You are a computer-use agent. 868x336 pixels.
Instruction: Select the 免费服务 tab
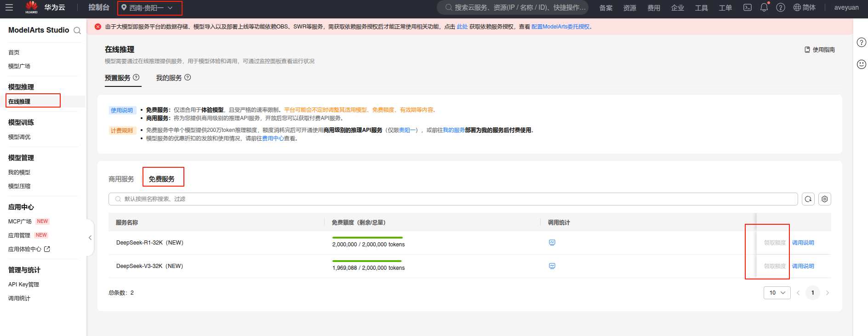(162, 179)
